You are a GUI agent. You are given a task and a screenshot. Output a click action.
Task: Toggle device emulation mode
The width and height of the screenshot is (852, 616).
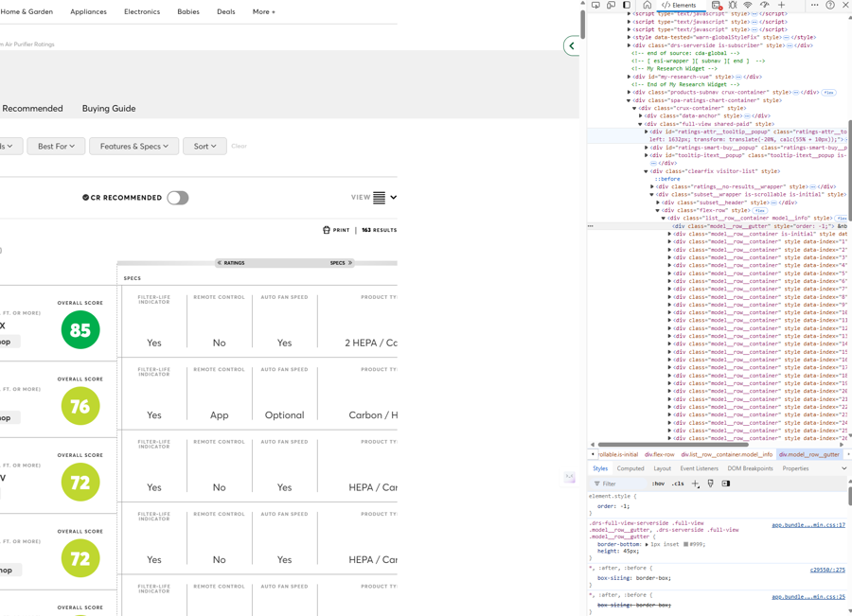pyautogui.click(x=611, y=5)
